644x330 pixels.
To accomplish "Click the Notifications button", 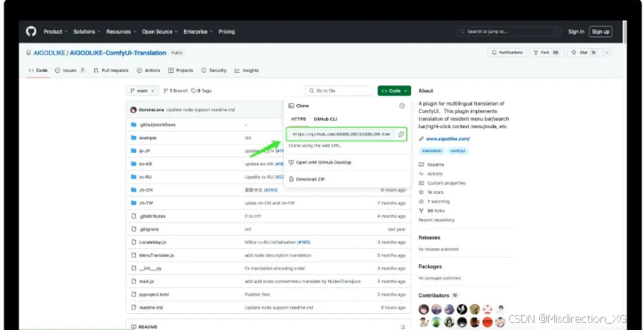I will [507, 52].
